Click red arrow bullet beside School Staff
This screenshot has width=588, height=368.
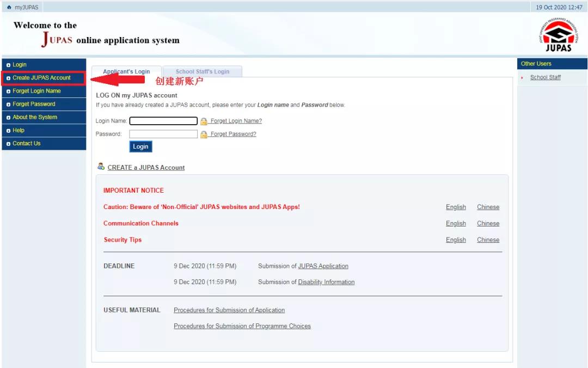pos(522,78)
